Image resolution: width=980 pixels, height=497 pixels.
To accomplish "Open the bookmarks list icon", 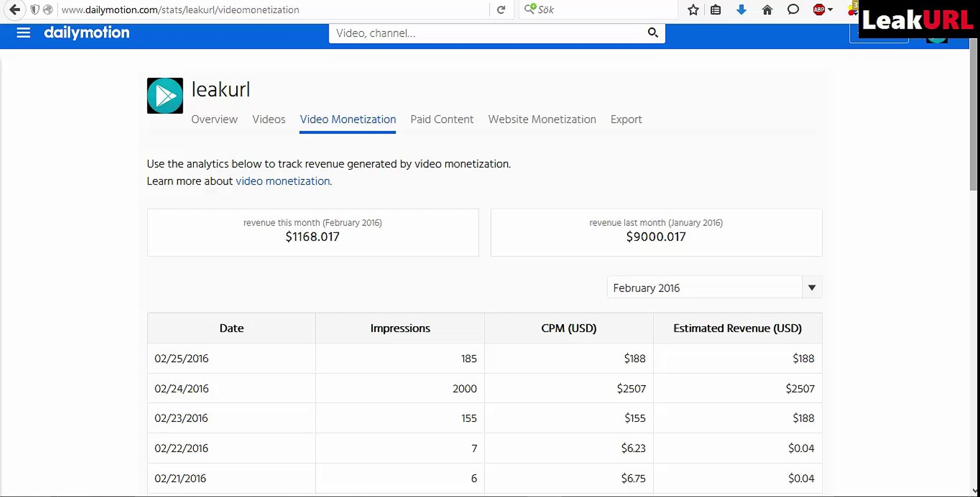I will coord(715,10).
